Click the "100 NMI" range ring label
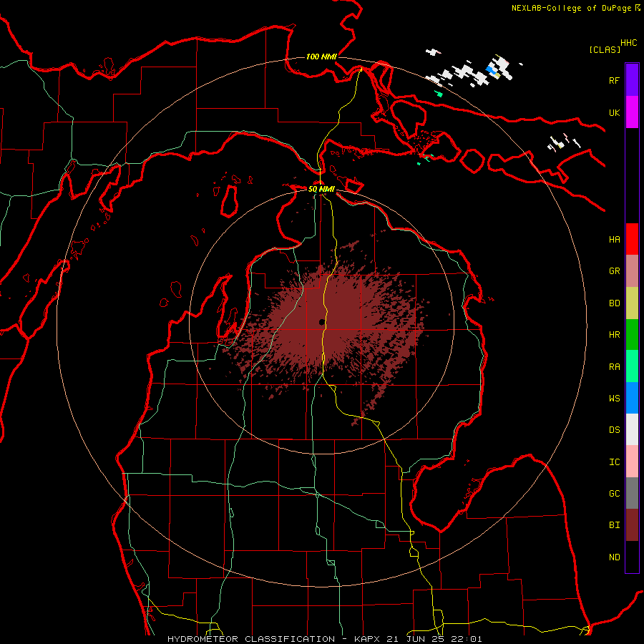This screenshot has height=644, width=644. 321,57
